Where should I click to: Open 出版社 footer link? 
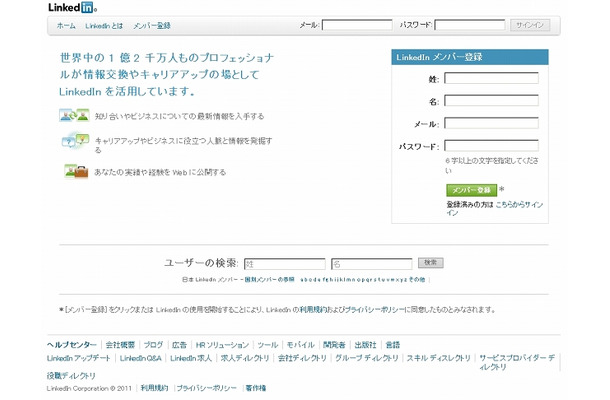tap(365, 345)
